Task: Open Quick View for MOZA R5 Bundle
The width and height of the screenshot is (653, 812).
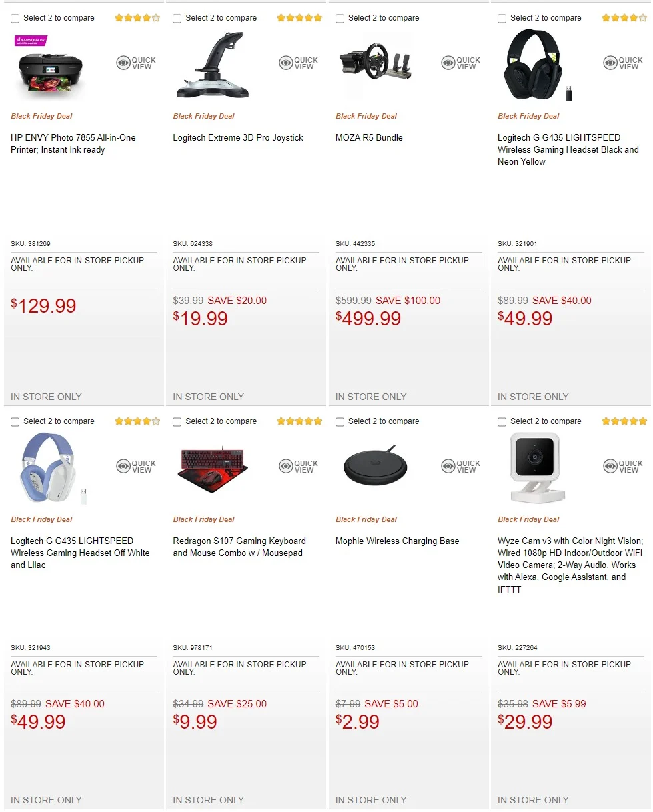Action: 460,63
